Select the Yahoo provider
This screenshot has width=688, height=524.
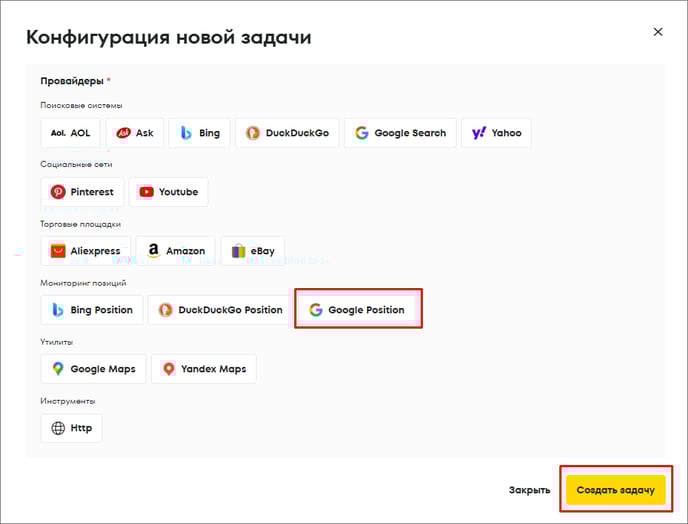(496, 133)
